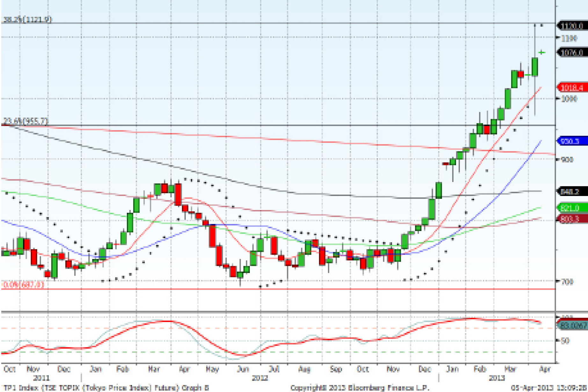Click the Bloomberg Finance L.P. copyright text

pyautogui.click(x=359, y=388)
